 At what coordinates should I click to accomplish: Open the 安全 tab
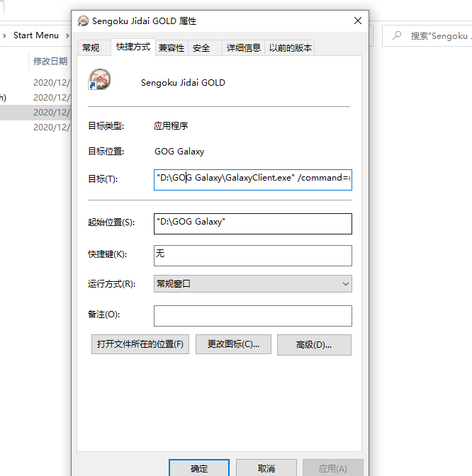pos(205,47)
